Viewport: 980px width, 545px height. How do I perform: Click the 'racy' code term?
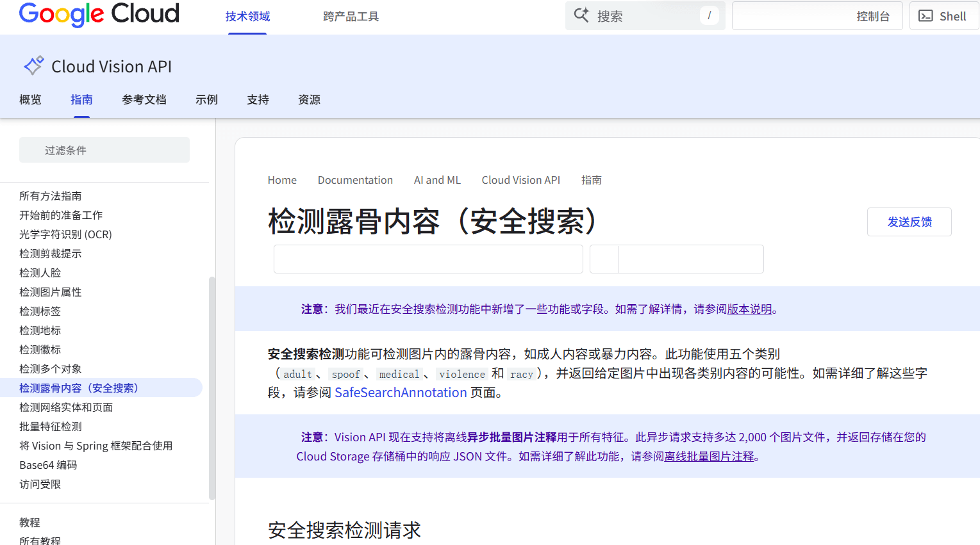(522, 374)
